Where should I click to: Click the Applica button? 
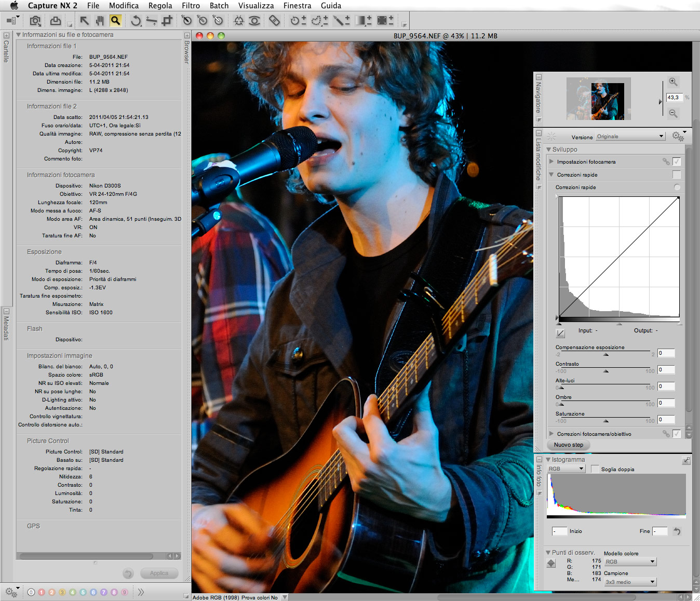159,573
